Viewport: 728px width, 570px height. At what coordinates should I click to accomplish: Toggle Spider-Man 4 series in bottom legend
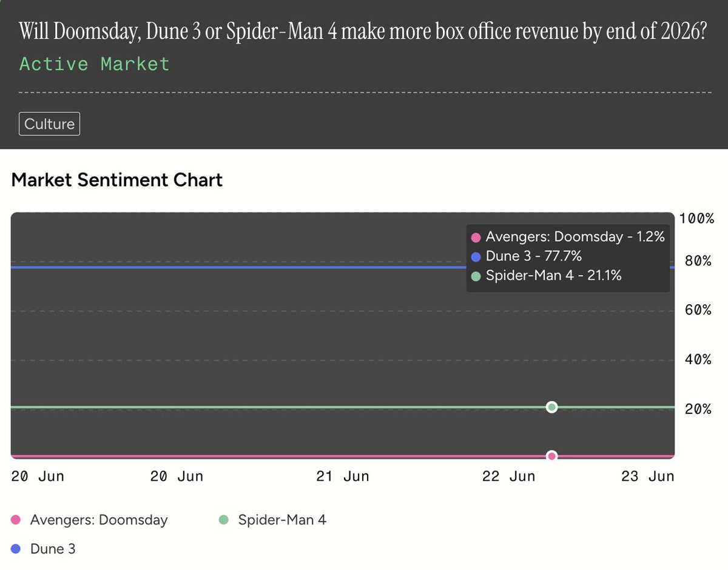tap(272, 520)
